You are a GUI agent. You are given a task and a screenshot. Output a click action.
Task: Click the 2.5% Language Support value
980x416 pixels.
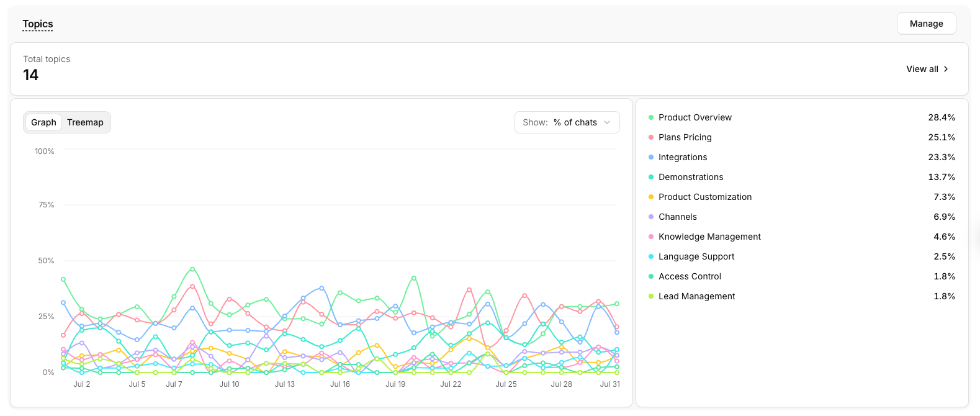944,256
